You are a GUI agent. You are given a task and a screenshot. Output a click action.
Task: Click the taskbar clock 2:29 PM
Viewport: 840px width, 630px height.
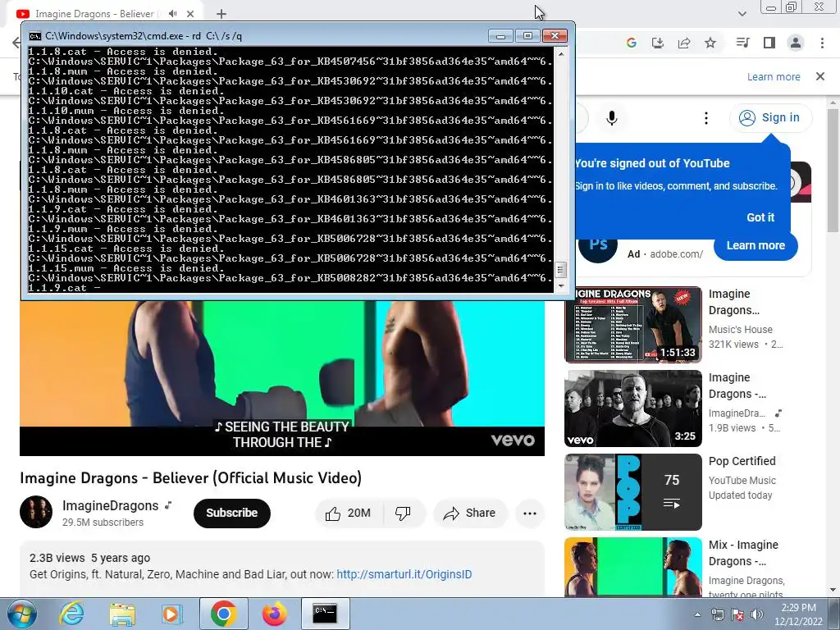[x=797, y=614]
